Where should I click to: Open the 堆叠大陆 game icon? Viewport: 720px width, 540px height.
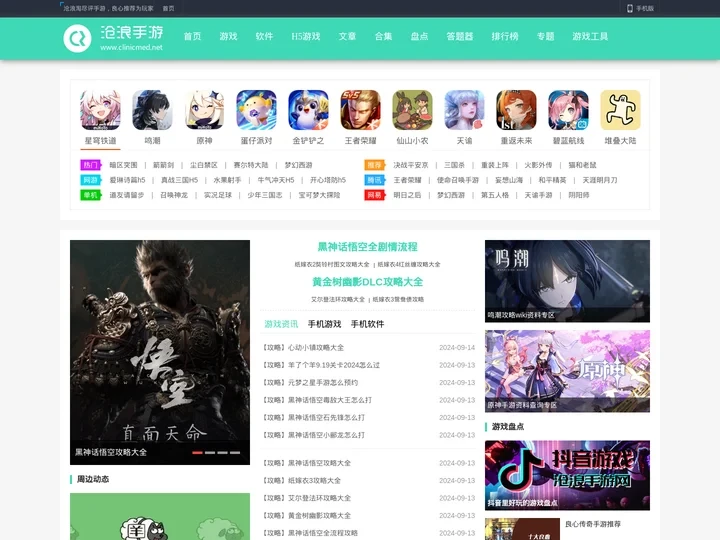point(620,110)
